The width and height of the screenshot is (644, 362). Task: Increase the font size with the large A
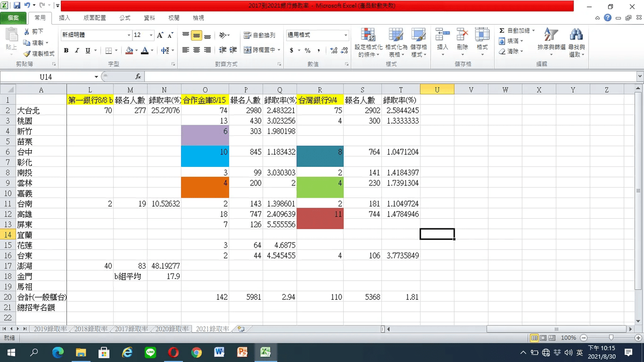160,35
